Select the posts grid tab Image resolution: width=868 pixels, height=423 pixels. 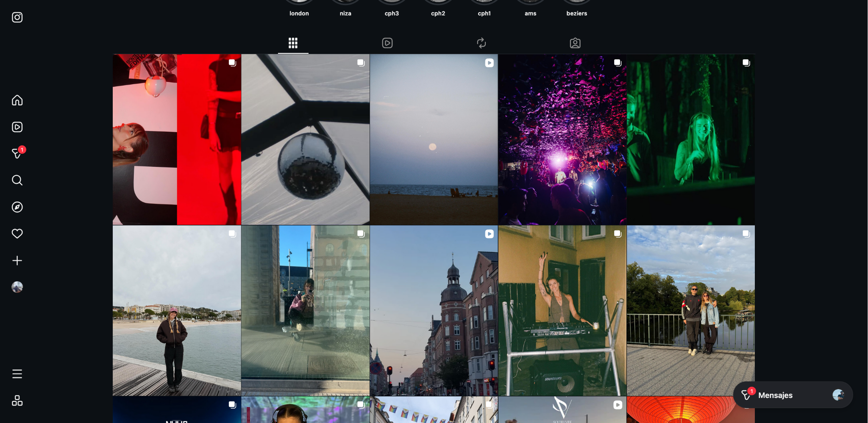[x=293, y=43]
